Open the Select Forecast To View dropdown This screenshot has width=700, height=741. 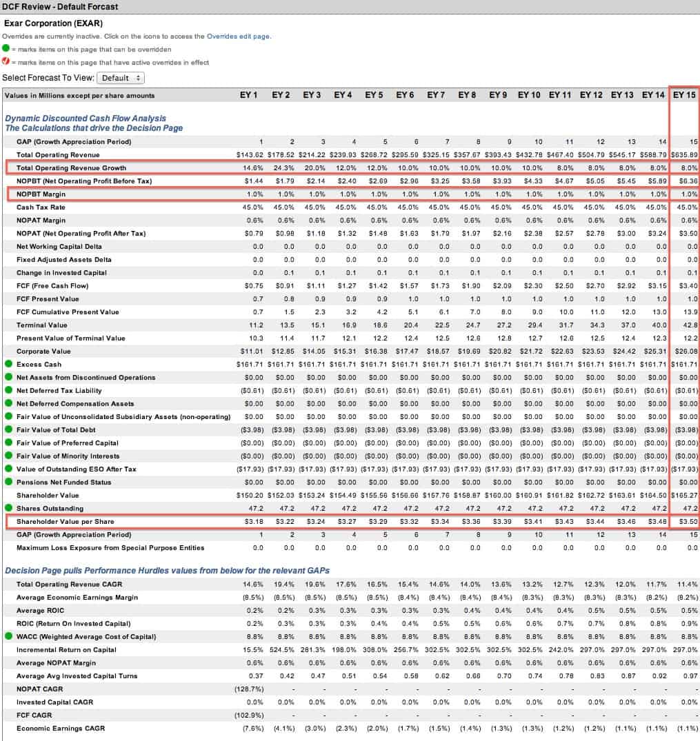pos(121,78)
